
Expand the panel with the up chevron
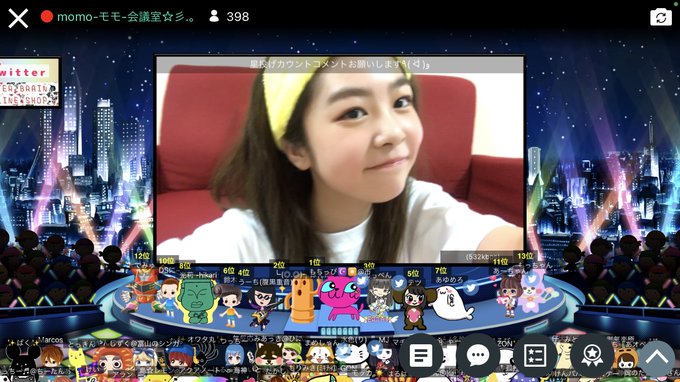[x=657, y=357]
